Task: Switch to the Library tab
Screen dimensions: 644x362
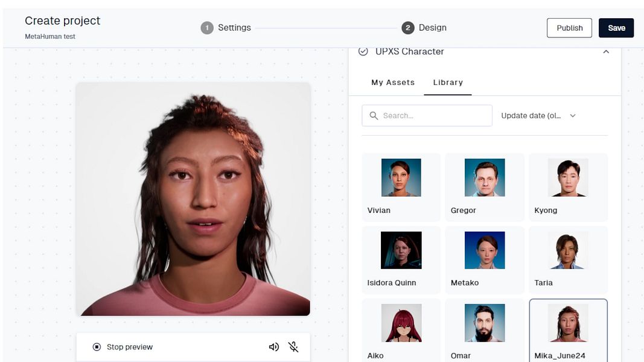Action: click(448, 82)
